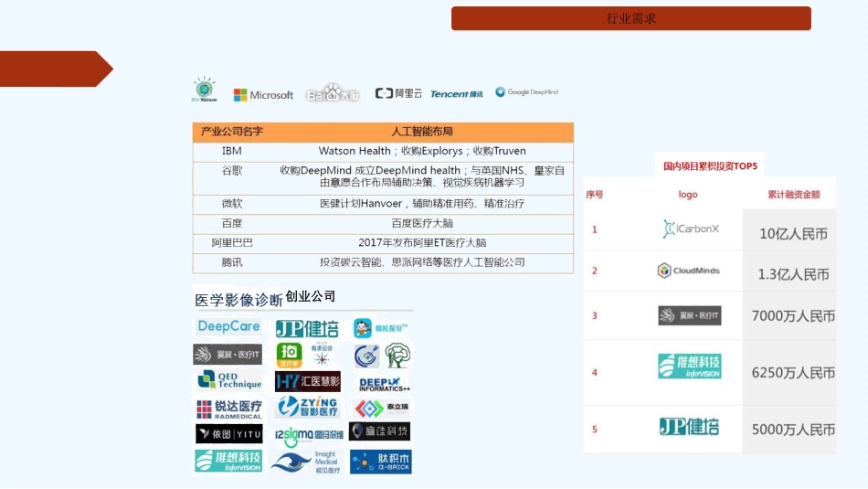The height and width of the screenshot is (489, 868).
Task: Select the IBM company name cell
Action: 231,151
